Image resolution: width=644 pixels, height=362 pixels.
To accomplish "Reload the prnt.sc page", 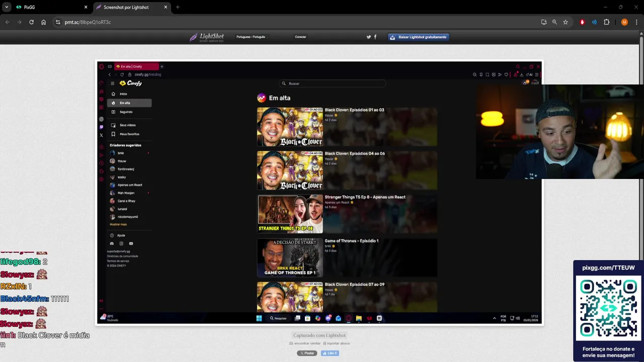I will click(x=31, y=22).
